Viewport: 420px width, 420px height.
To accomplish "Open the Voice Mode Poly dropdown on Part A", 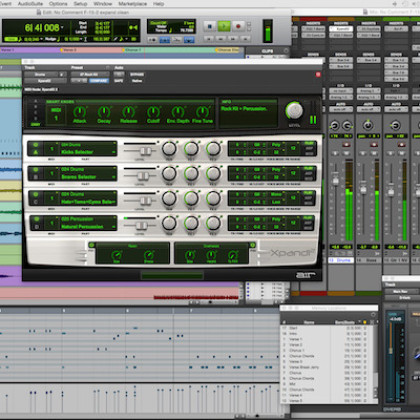I will 277,145.
